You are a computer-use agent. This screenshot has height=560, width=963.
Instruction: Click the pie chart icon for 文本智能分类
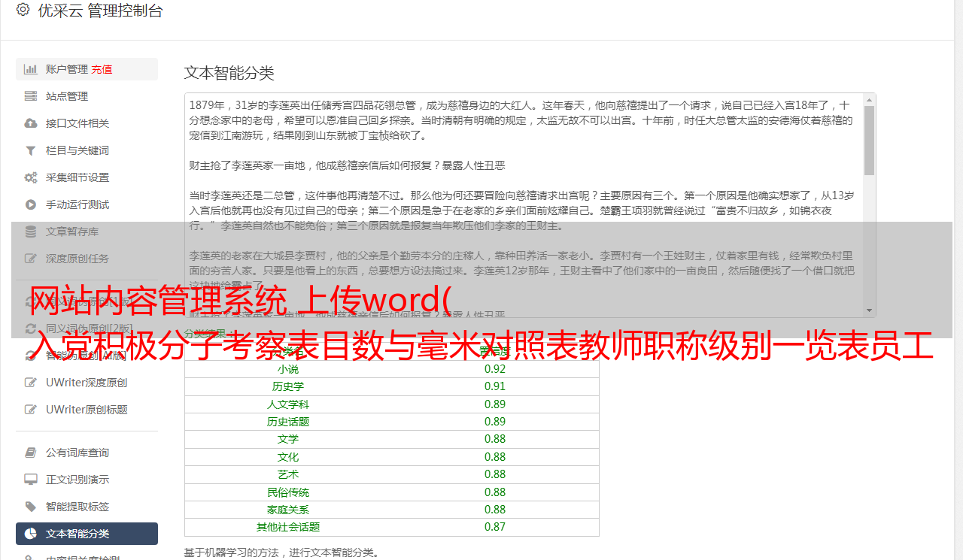(31, 534)
